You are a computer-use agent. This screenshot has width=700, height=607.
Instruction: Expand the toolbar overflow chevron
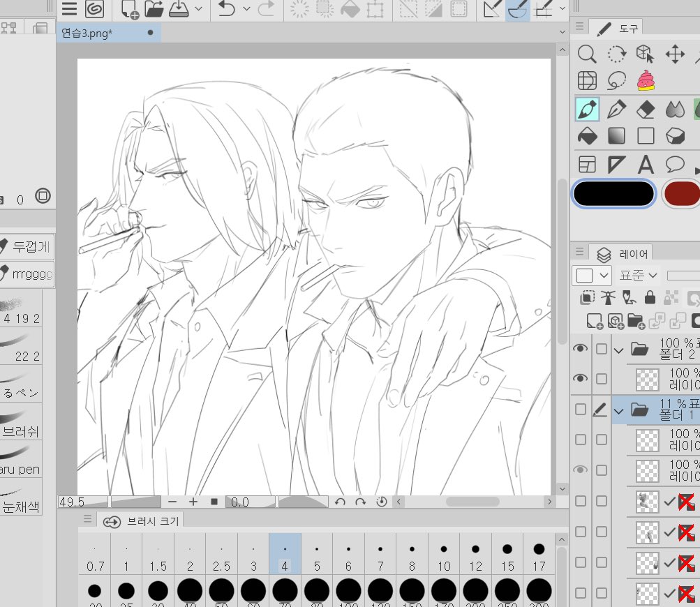coord(562,8)
